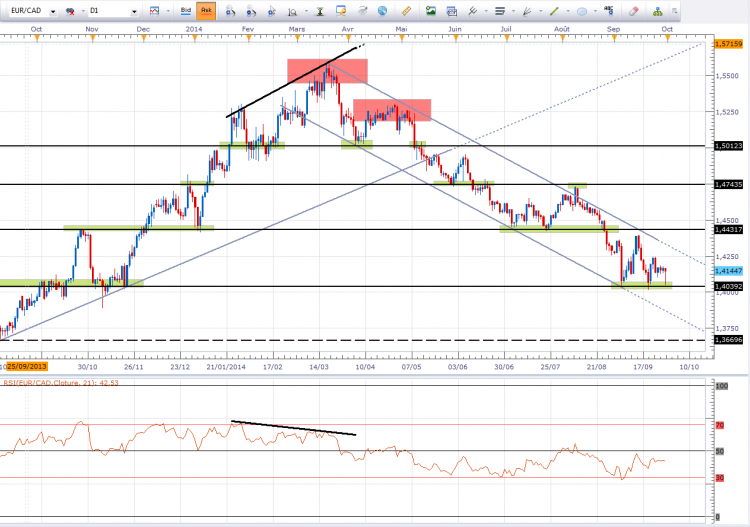
Task: Click the first magnifier-with-arrow zoom icon
Action: pos(230,11)
